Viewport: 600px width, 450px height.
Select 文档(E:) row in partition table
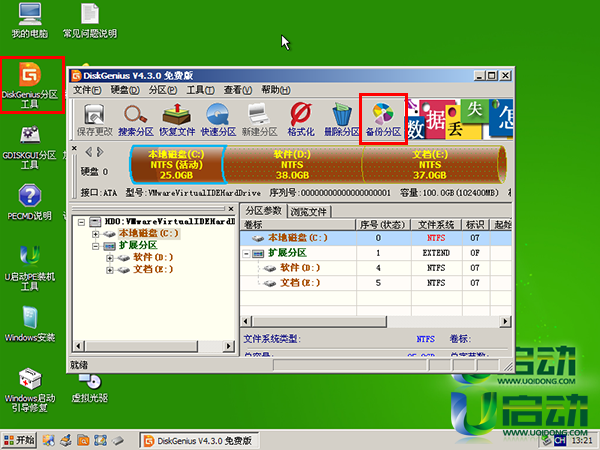point(376,283)
